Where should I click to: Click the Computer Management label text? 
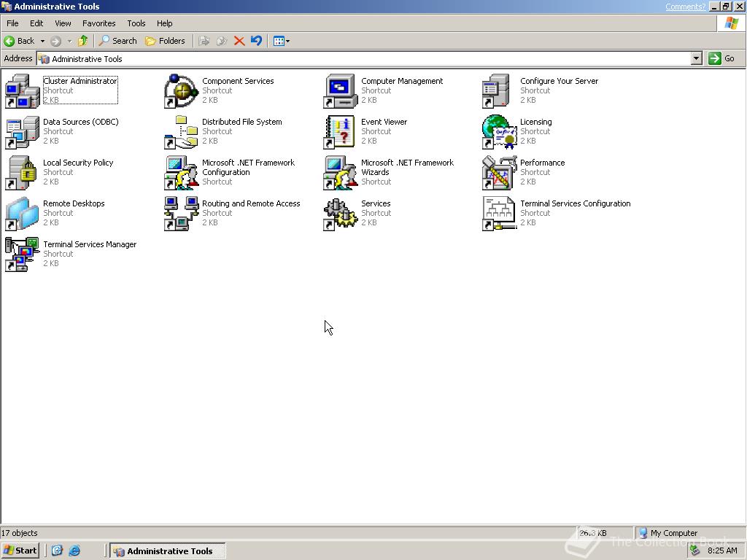[402, 81]
